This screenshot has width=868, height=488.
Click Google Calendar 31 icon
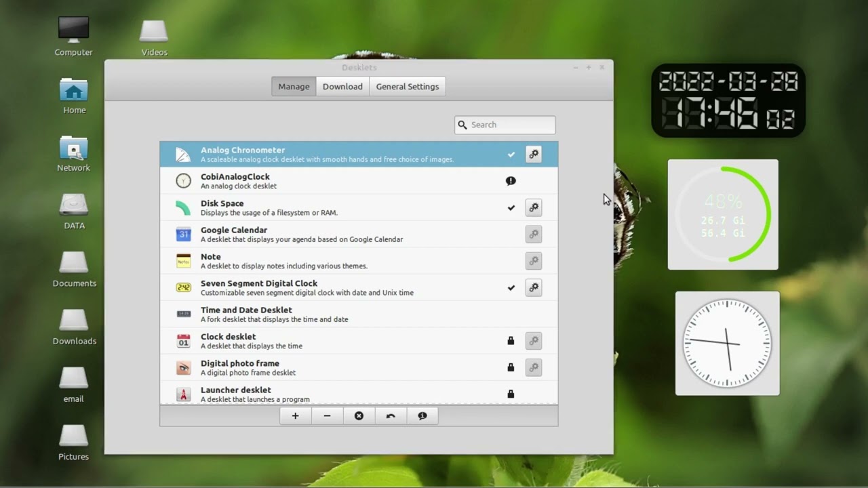[x=183, y=235]
